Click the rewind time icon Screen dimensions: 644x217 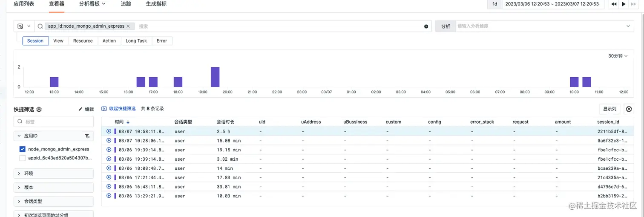pyautogui.click(x=614, y=4)
